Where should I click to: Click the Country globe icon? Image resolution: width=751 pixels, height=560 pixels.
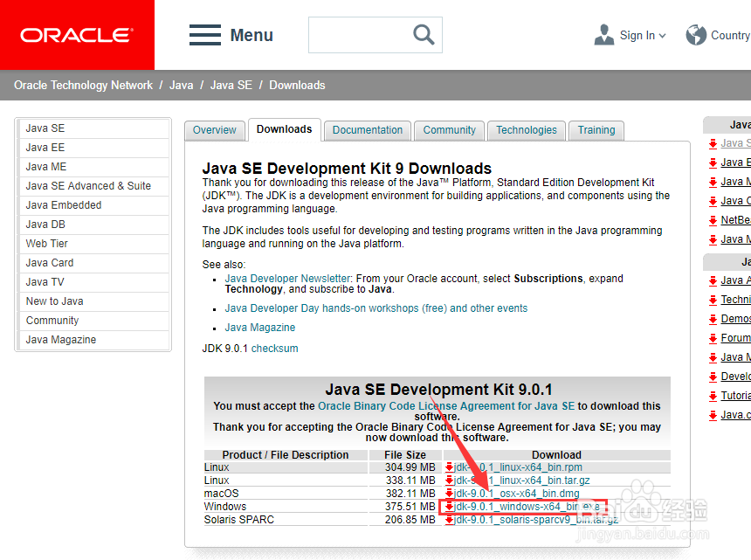click(696, 35)
